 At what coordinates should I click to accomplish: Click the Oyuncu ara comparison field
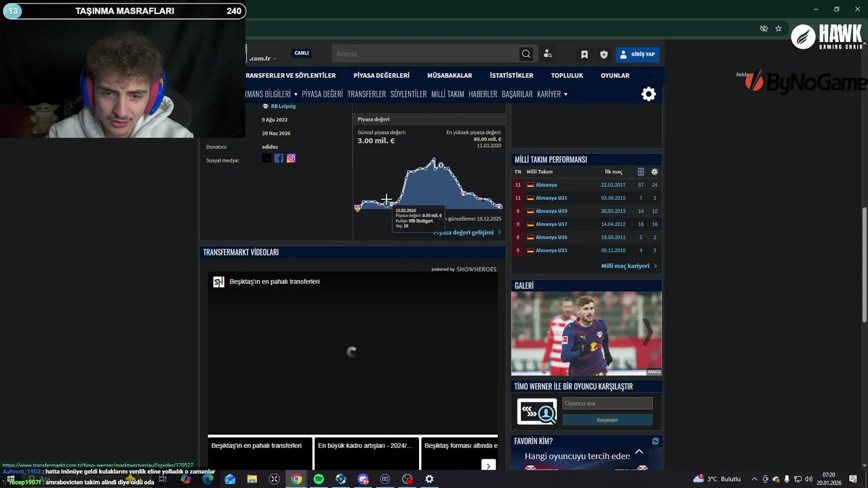(x=607, y=403)
